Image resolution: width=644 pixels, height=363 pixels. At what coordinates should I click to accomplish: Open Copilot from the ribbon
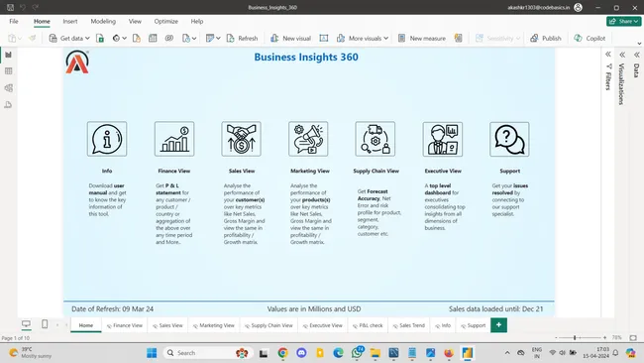coord(590,39)
